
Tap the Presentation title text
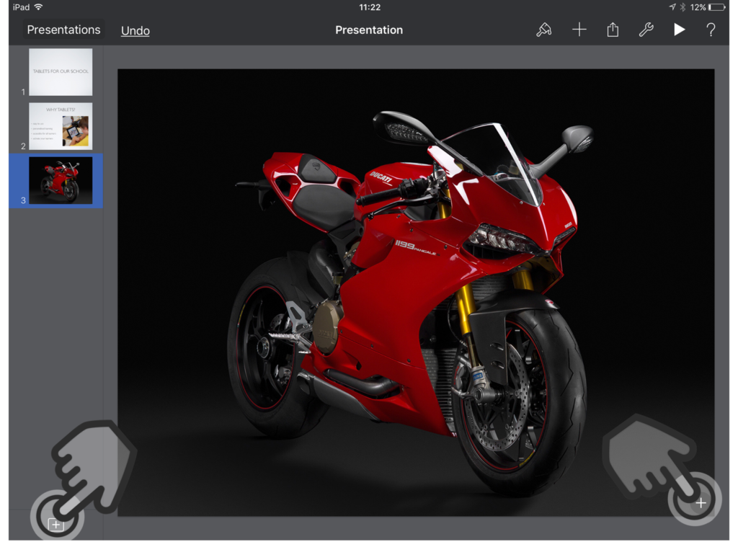[x=369, y=30]
